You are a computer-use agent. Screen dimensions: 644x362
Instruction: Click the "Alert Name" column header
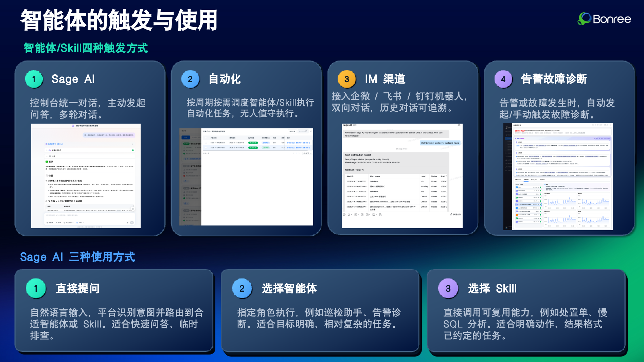point(375,176)
